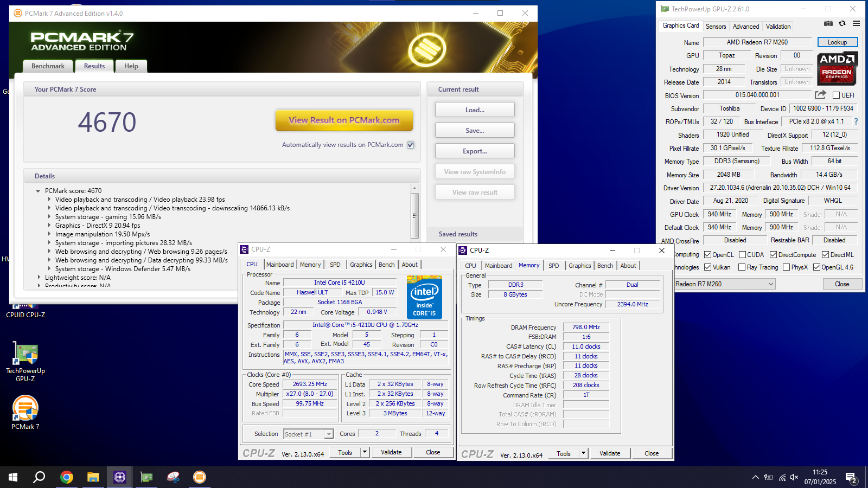
Task: Toggle PhysX checkbox
Action: click(786, 267)
